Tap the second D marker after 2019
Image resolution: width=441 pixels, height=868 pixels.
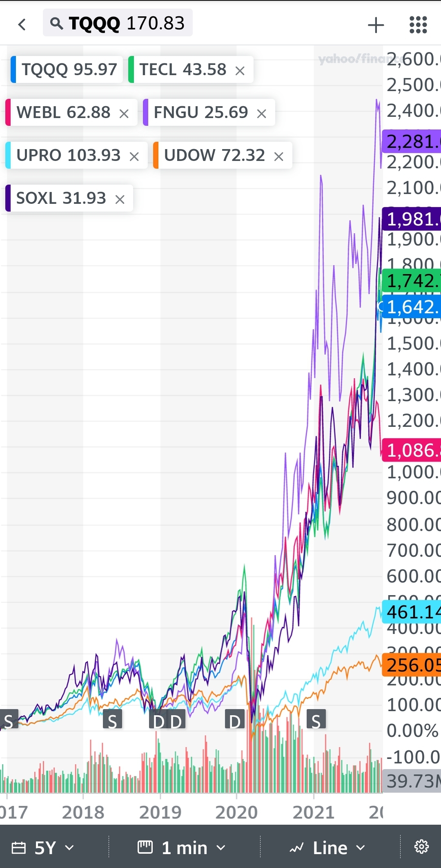(176, 719)
